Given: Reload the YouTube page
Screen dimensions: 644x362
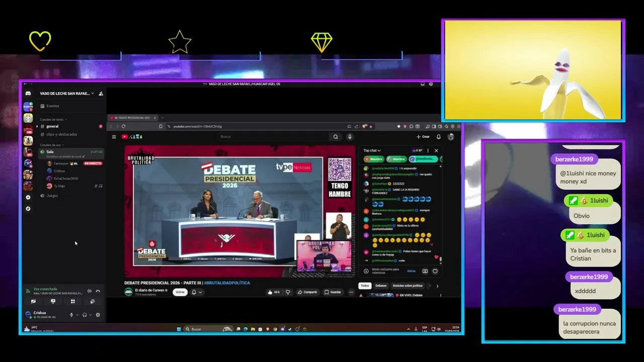Looking at the screenshot, I should 123,126.
